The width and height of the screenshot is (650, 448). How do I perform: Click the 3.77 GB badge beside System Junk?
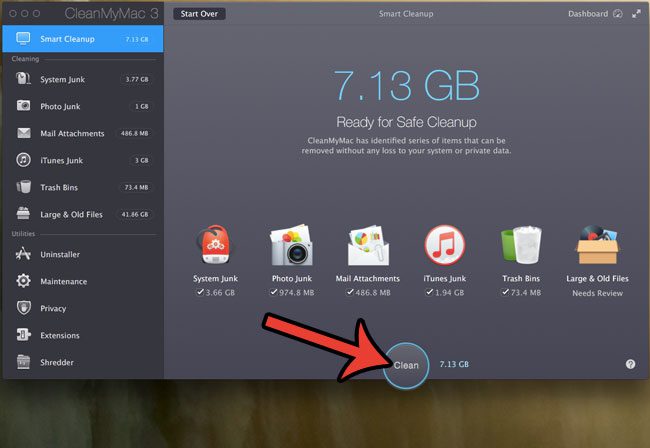click(x=137, y=79)
